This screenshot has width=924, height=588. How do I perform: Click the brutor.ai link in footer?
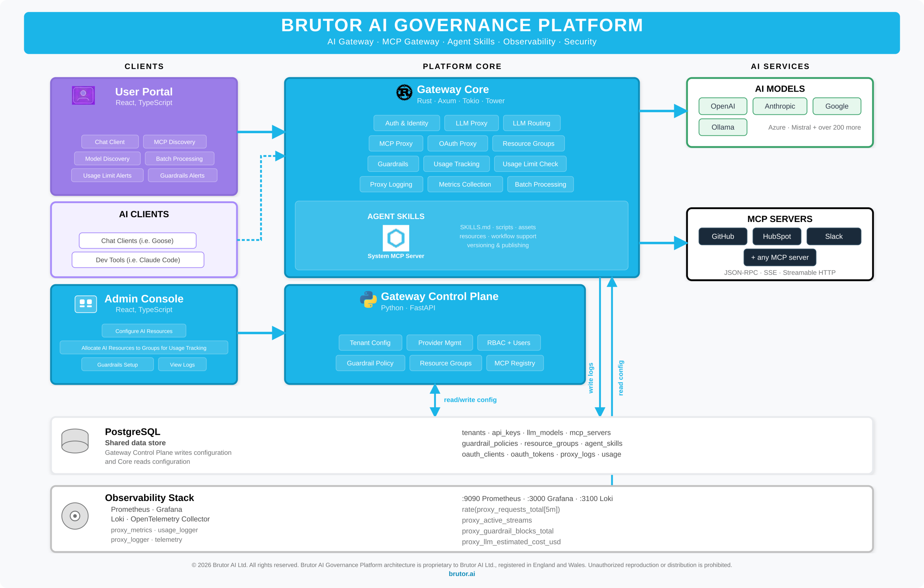[x=462, y=574]
